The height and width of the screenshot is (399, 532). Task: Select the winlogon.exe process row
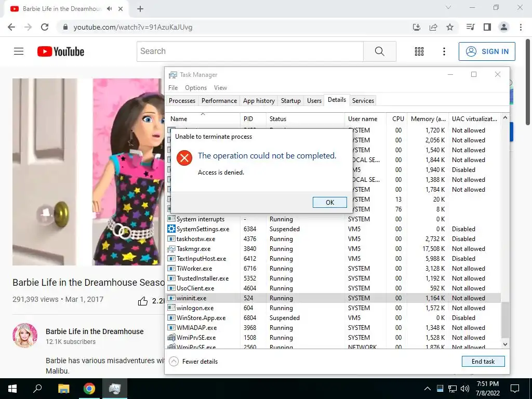pos(333,308)
